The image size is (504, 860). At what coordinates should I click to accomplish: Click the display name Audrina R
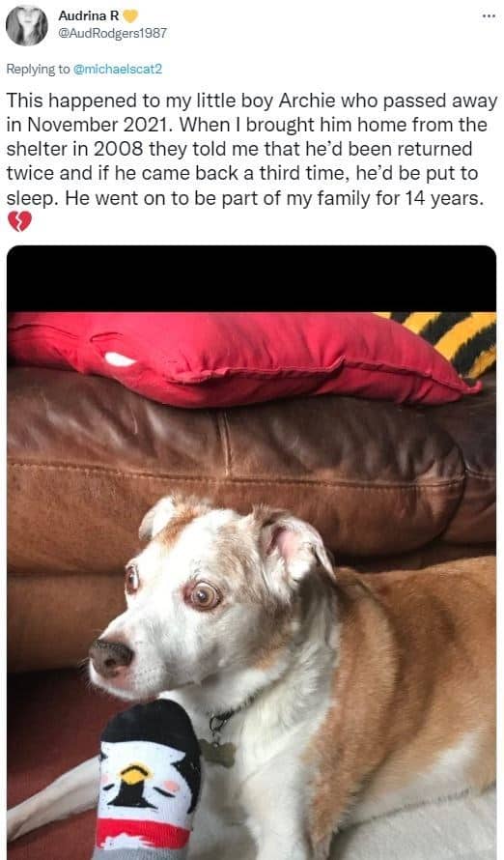pyautogui.click(x=89, y=16)
